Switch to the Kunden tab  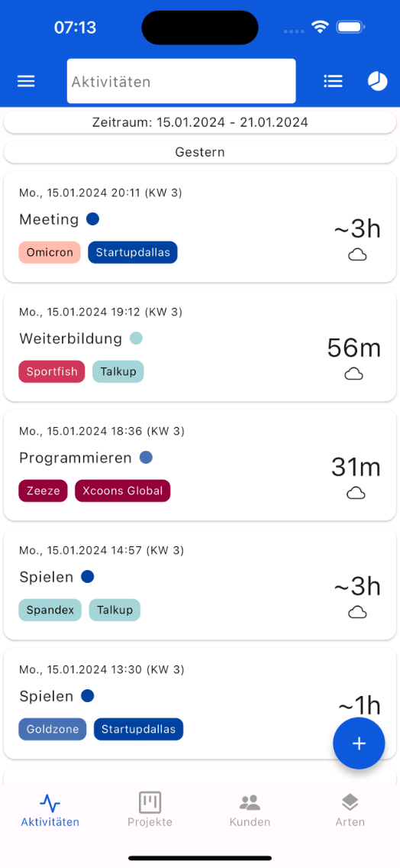(250, 809)
